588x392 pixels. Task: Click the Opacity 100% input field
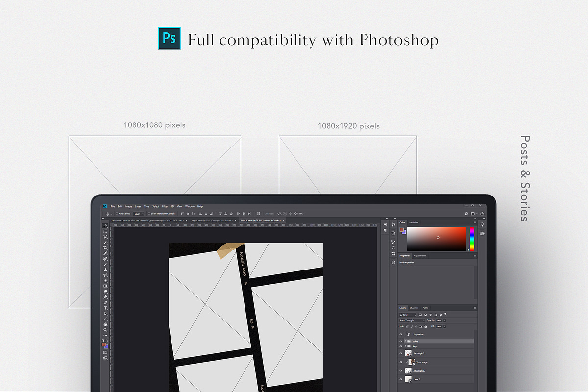tap(439, 320)
